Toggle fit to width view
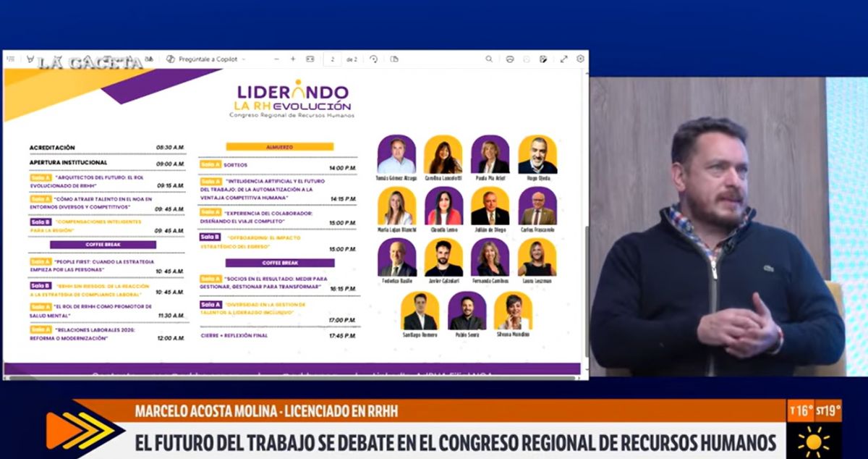 (x=310, y=59)
